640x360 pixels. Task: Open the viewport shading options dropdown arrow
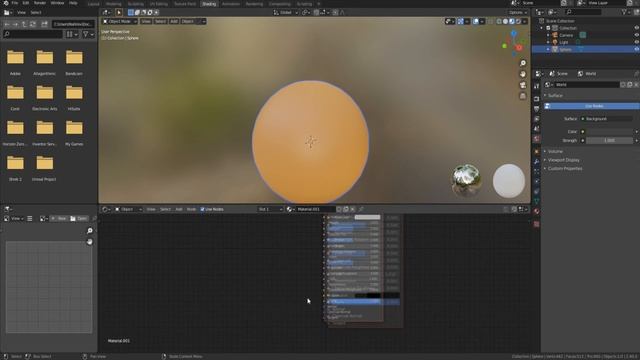pyautogui.click(x=524, y=21)
